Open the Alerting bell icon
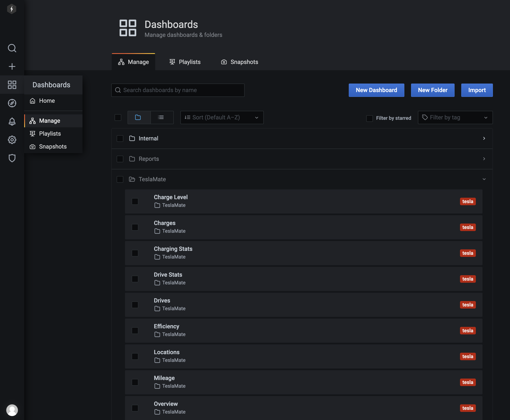This screenshot has width=510, height=420. (12, 121)
